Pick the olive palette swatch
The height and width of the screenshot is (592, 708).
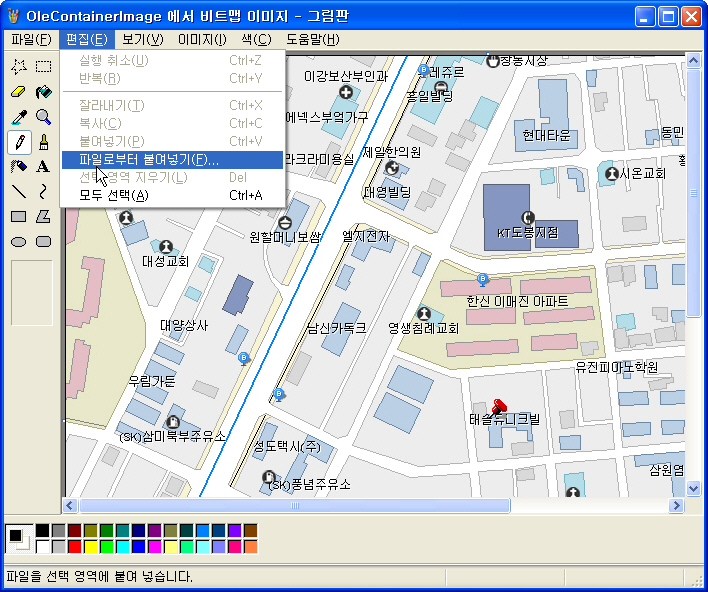point(91,531)
